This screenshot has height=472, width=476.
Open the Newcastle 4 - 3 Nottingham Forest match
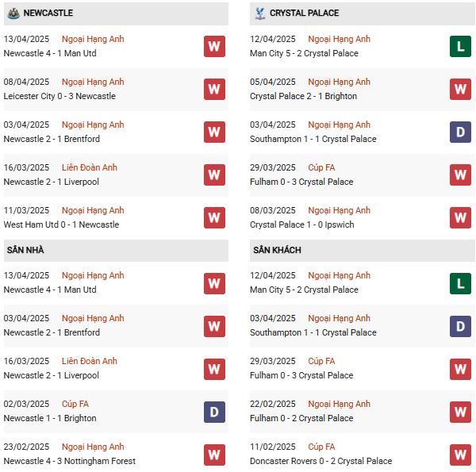(x=69, y=461)
